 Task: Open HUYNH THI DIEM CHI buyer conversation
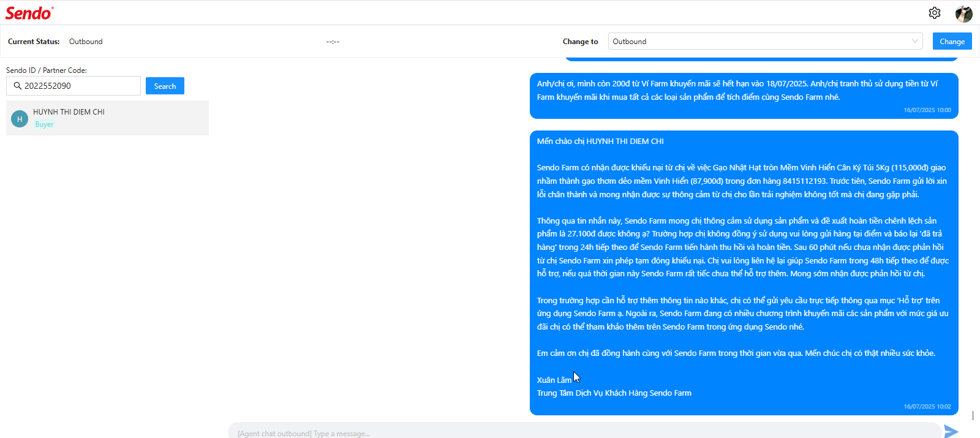pos(107,118)
